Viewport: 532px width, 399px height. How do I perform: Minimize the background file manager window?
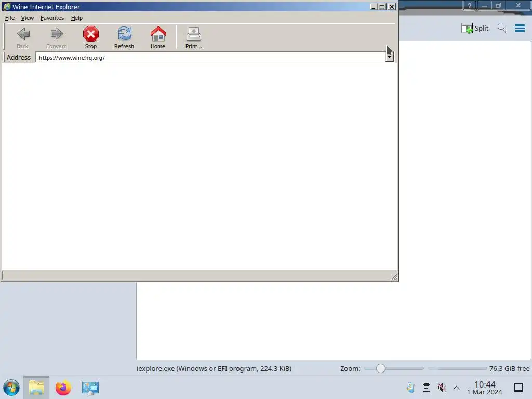tap(485, 5)
